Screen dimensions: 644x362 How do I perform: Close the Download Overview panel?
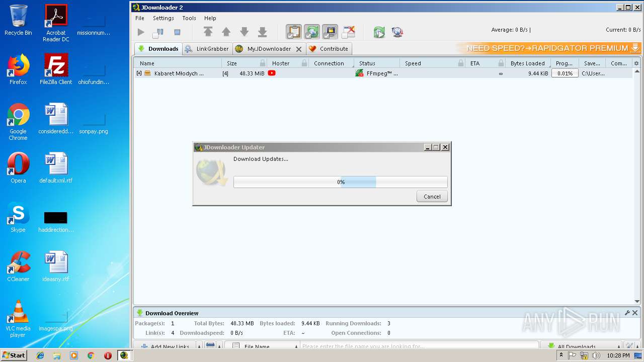click(x=635, y=313)
